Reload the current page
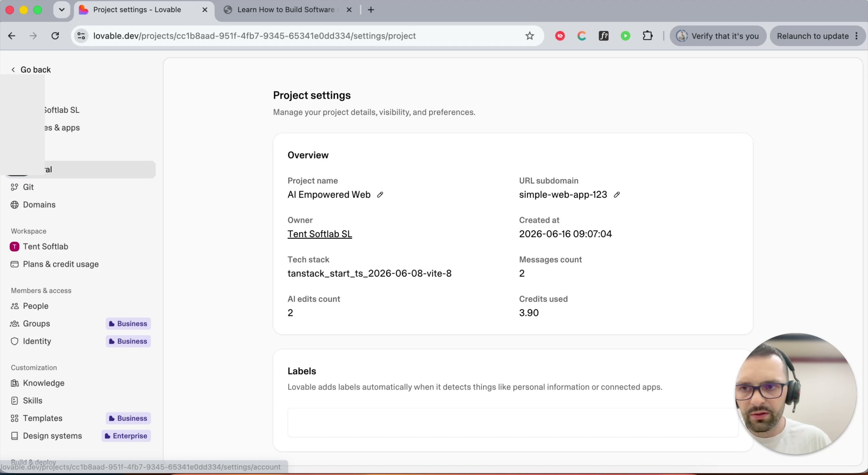The height and width of the screenshot is (475, 868). click(x=55, y=36)
